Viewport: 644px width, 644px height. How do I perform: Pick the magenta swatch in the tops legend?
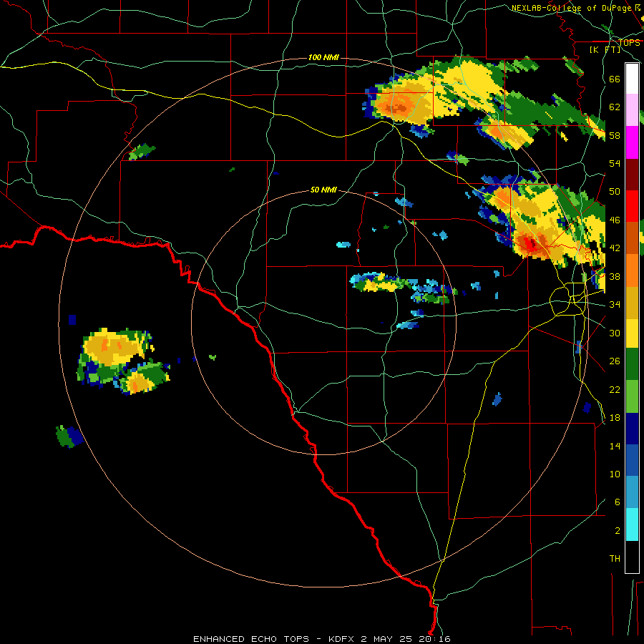(x=632, y=142)
